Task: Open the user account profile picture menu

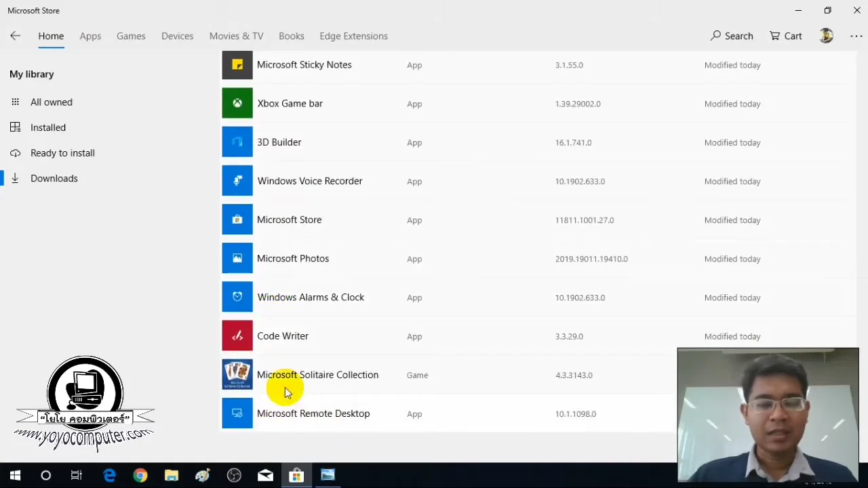Action: 826,36
